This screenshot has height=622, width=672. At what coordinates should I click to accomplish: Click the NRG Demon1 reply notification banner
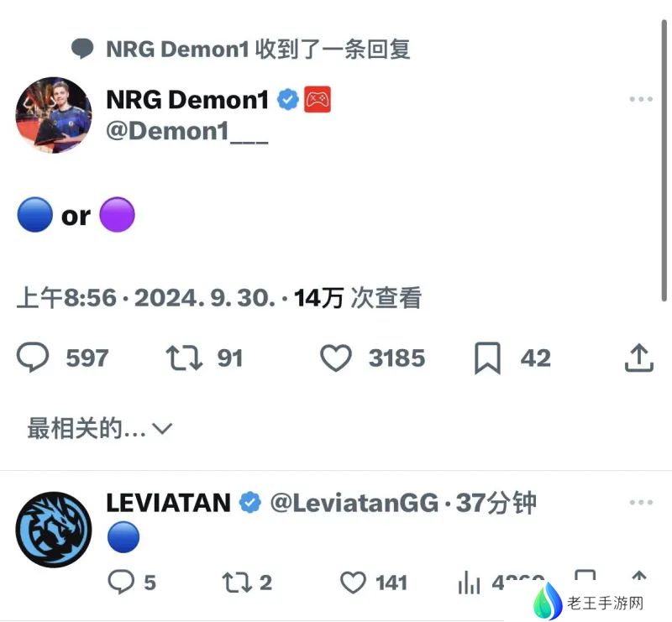(x=241, y=49)
